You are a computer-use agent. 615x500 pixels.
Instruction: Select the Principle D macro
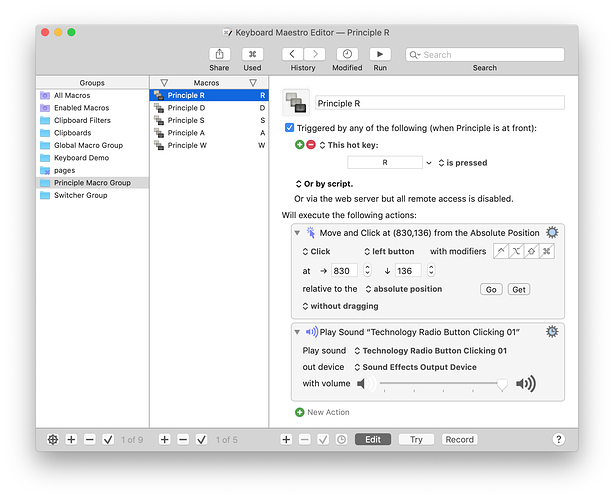209,108
